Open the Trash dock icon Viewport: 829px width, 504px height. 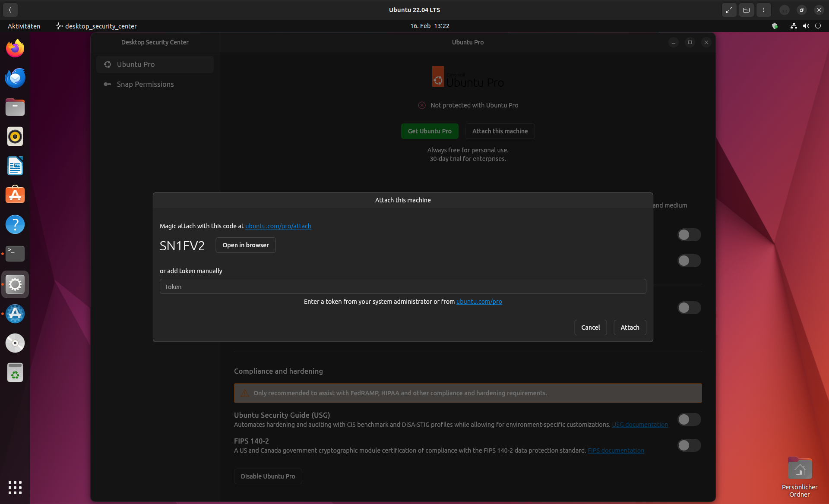15,372
